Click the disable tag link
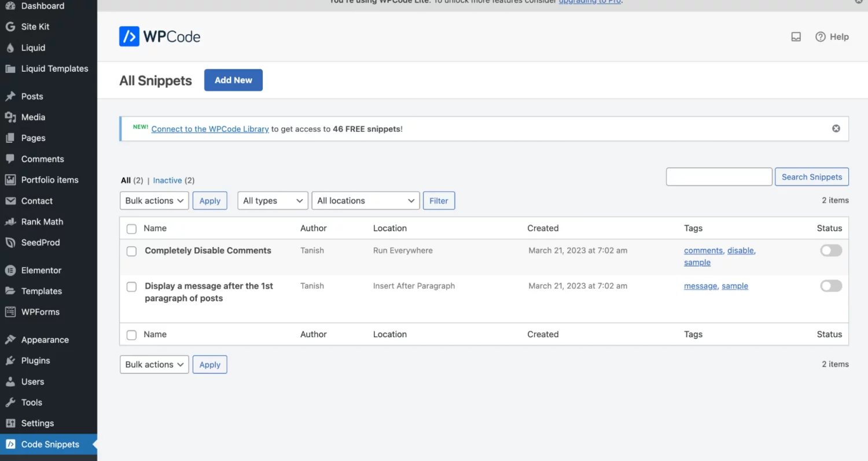The height and width of the screenshot is (461, 868). [x=741, y=250]
